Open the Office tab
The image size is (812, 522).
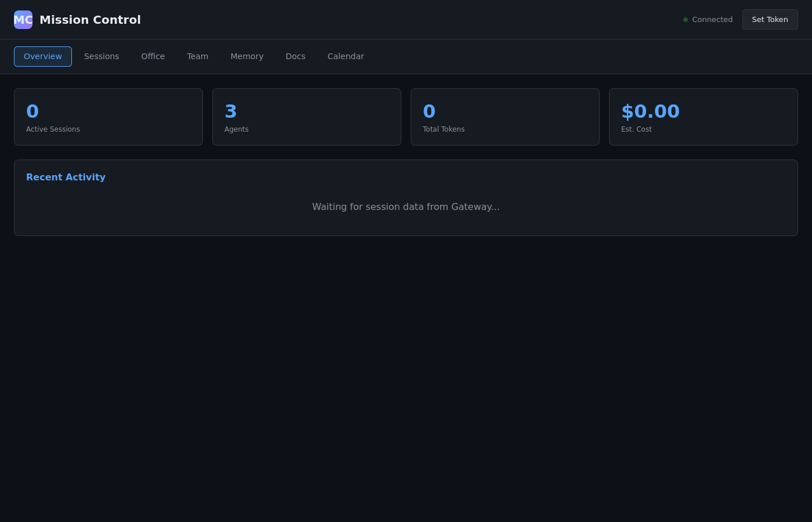pyautogui.click(x=153, y=56)
